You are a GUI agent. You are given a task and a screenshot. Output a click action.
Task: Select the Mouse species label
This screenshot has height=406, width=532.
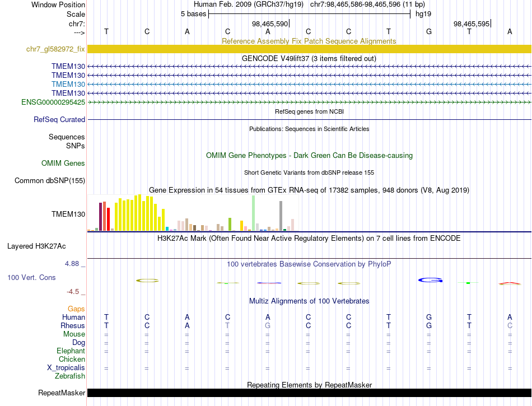click(74, 334)
